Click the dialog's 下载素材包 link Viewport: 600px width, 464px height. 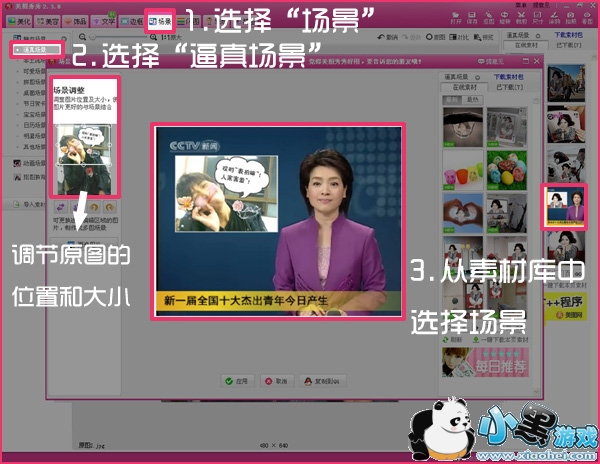pyautogui.click(x=508, y=77)
